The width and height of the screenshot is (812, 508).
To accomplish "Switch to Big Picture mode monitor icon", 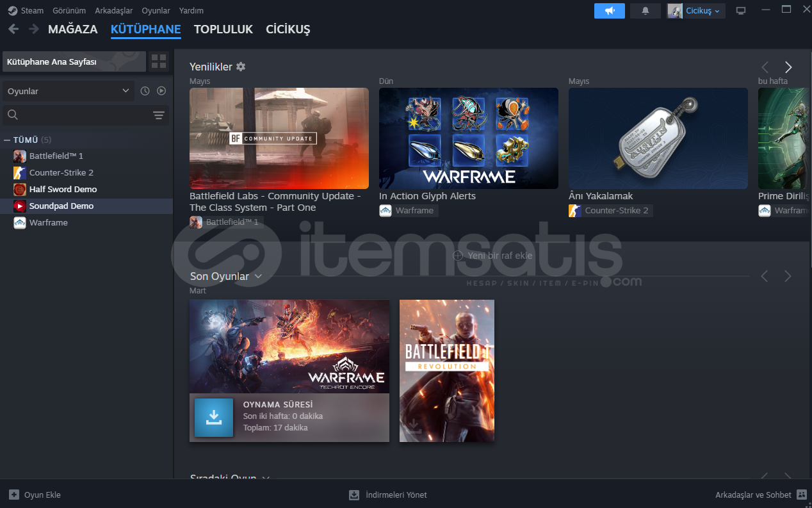I will click(x=741, y=10).
